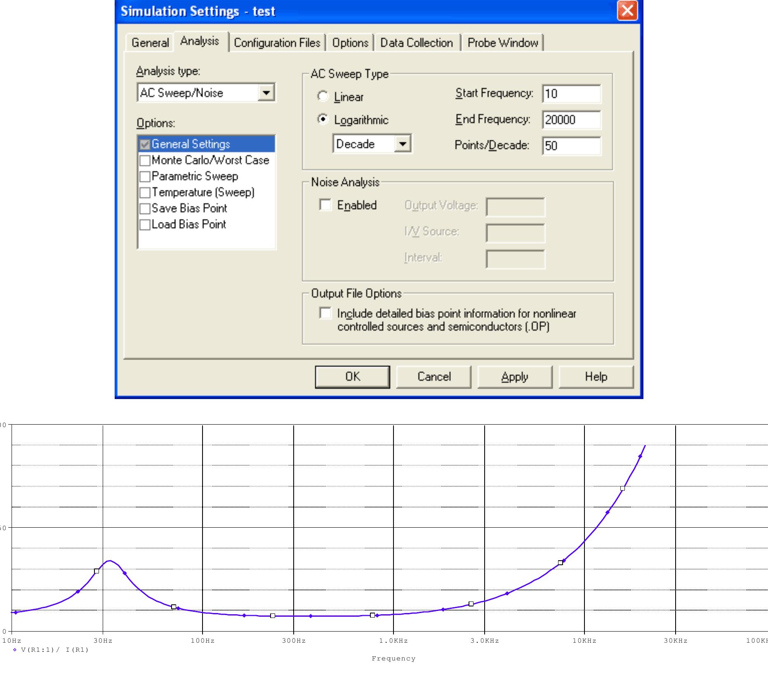
Task: Enable Temperature (Sweep) checkbox
Action: coord(145,193)
